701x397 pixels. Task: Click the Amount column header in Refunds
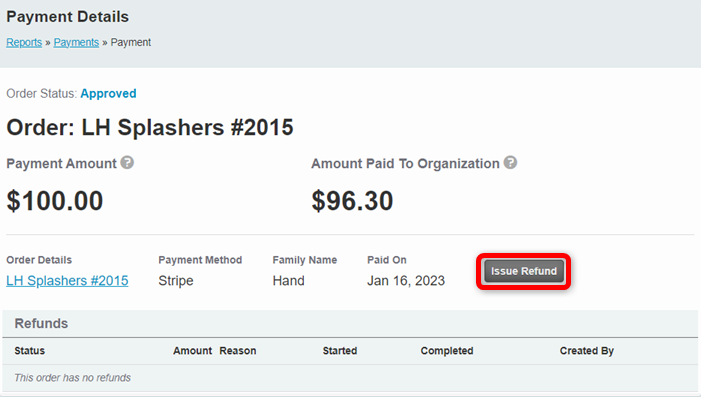(x=193, y=351)
